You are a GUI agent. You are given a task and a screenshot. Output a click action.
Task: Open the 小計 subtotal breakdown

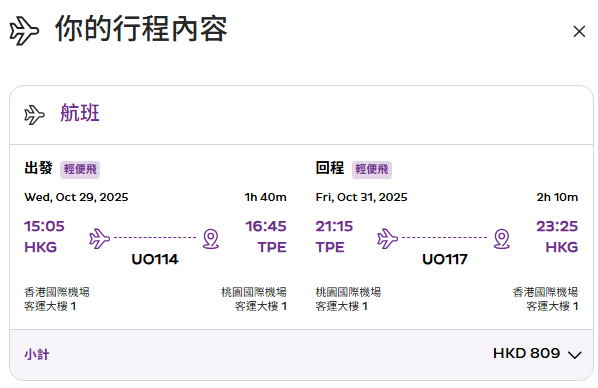[37, 354]
